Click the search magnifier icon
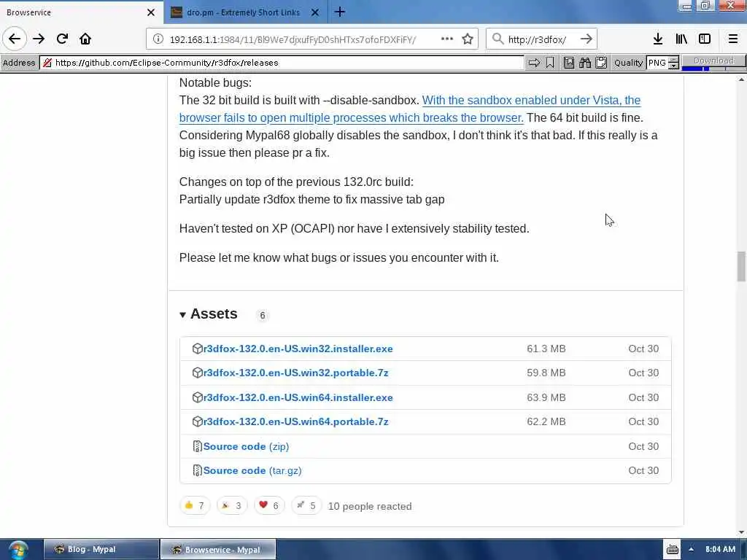This screenshot has height=560, width=747. (x=498, y=39)
